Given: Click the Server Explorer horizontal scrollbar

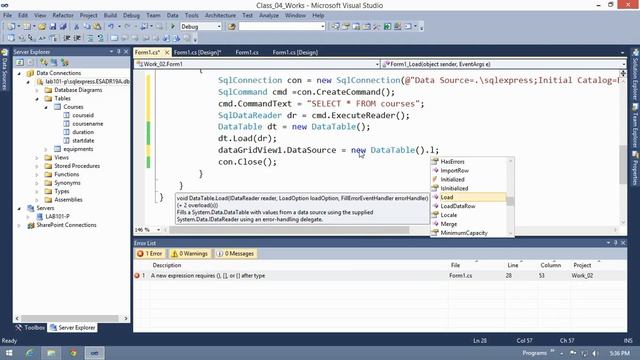Looking at the screenshot, I should coord(71,318).
